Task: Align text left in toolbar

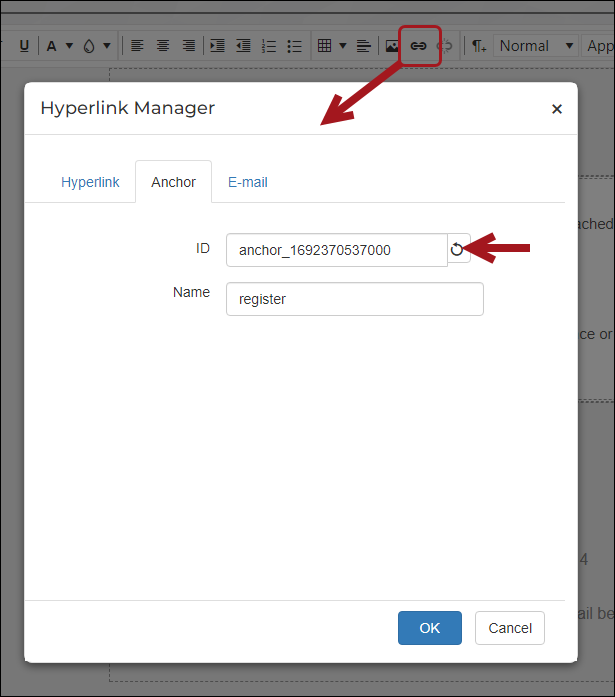Action: (137, 46)
